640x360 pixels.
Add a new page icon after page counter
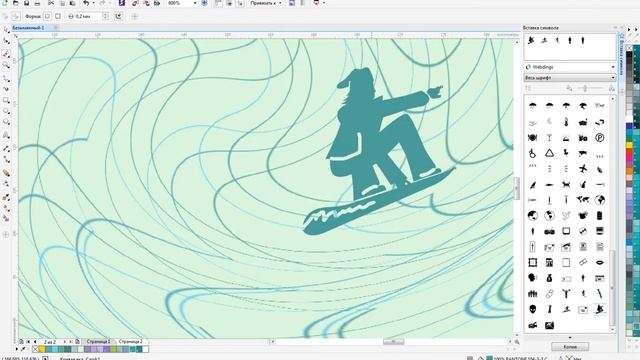tap(77, 342)
